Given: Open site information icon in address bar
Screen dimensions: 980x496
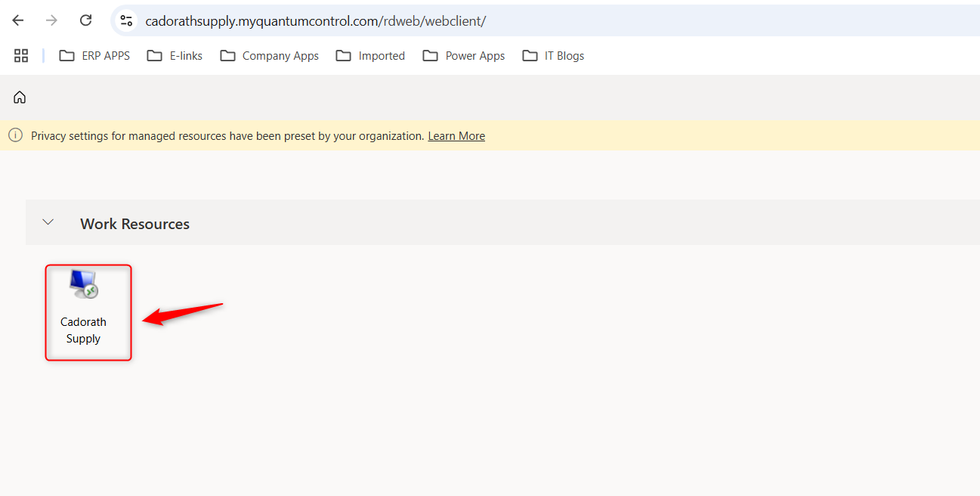Looking at the screenshot, I should coord(126,20).
